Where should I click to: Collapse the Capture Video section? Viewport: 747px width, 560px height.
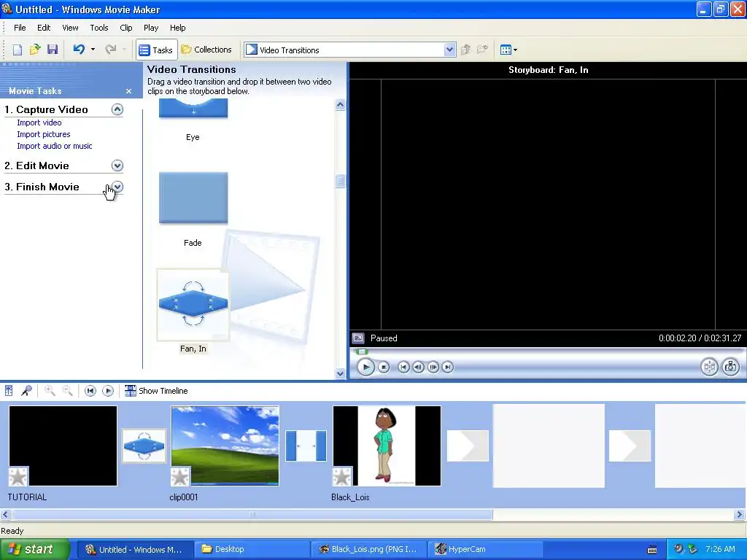click(x=117, y=109)
